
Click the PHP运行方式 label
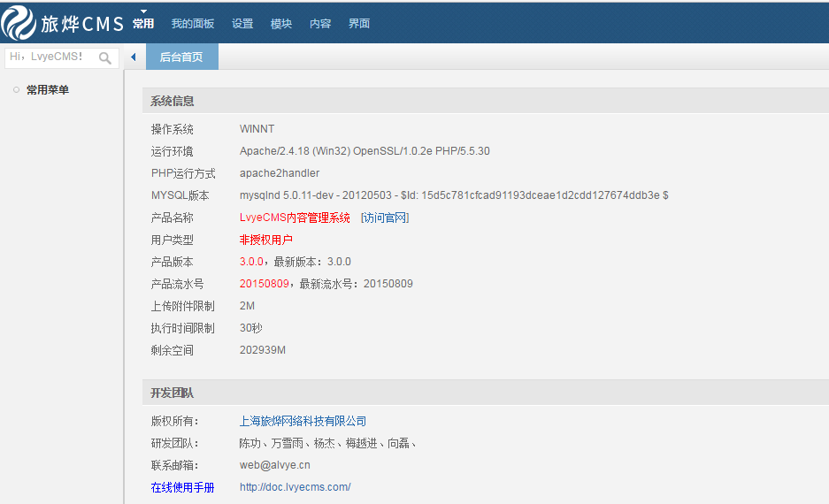click(x=183, y=174)
